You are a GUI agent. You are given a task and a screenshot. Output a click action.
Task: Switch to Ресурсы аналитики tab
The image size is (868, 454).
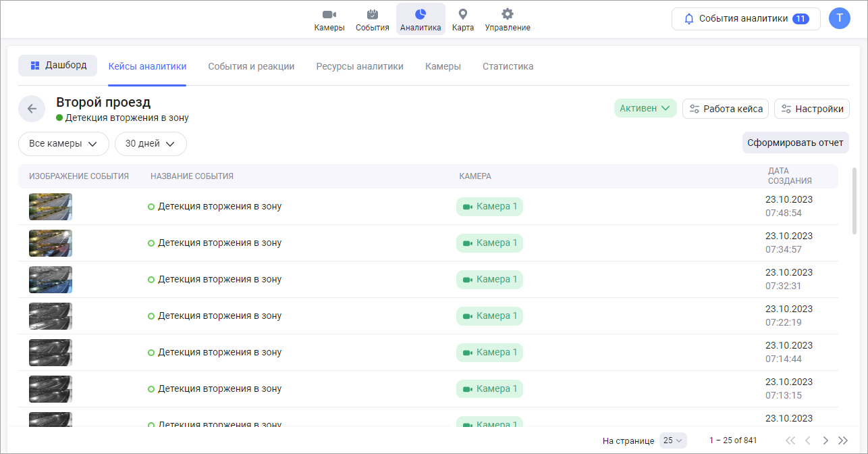[x=360, y=66]
